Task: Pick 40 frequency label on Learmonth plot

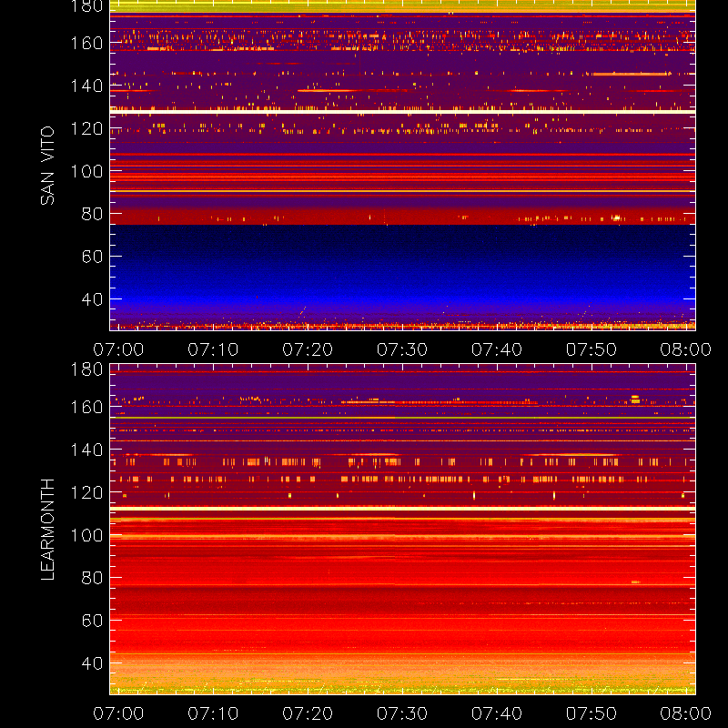Action: point(93,663)
